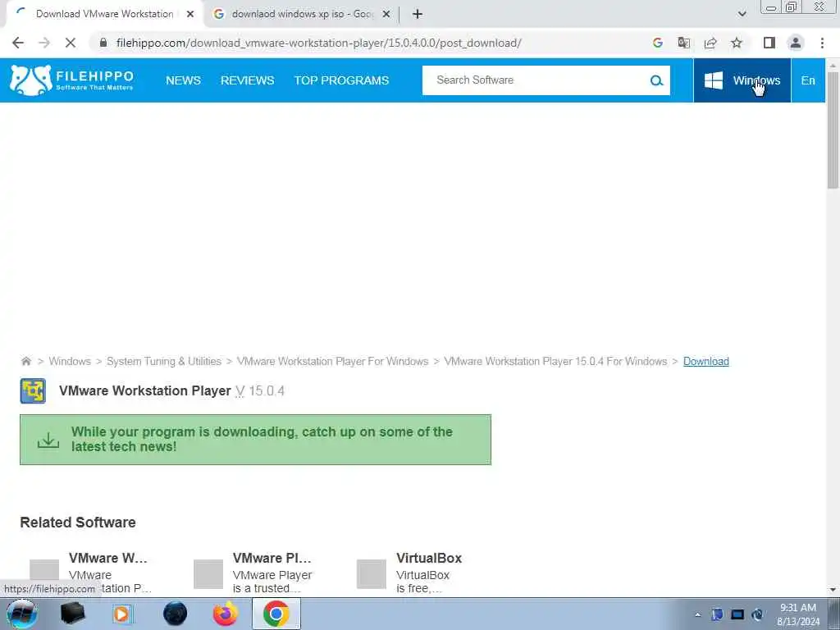
Task: Click the search magnifier icon
Action: pyautogui.click(x=656, y=80)
